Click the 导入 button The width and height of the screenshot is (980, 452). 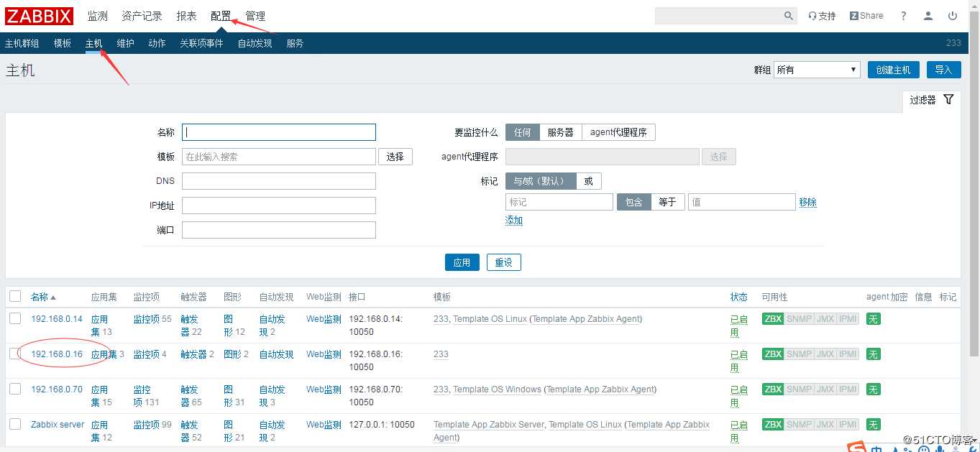click(x=943, y=70)
